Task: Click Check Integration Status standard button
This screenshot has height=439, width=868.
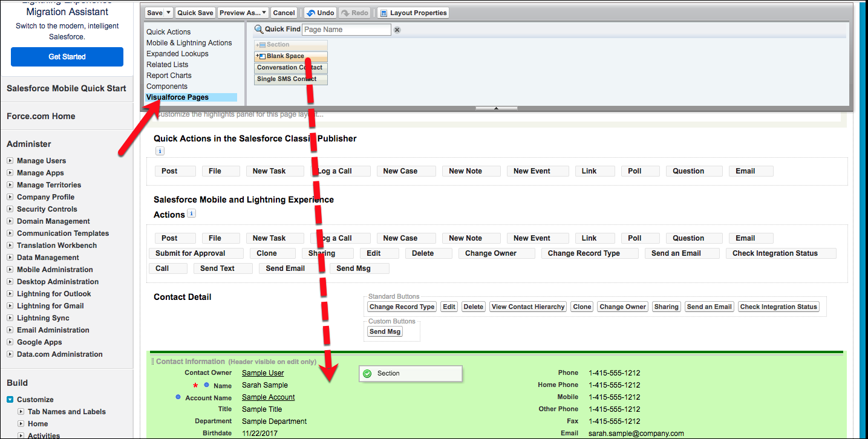Action: point(778,307)
